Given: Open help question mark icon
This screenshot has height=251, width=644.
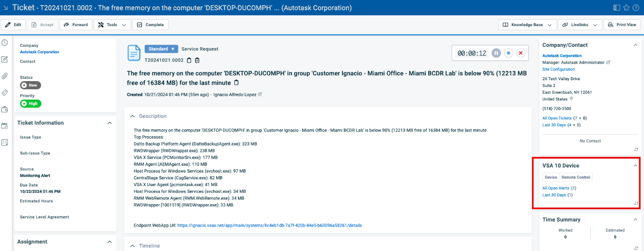Looking at the screenshot, I should [636, 8].
